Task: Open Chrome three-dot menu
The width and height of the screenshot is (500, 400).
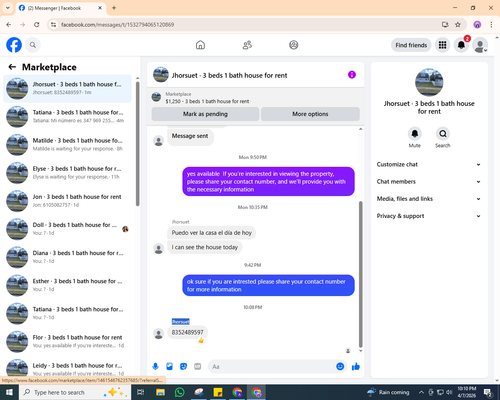Action: (x=491, y=24)
